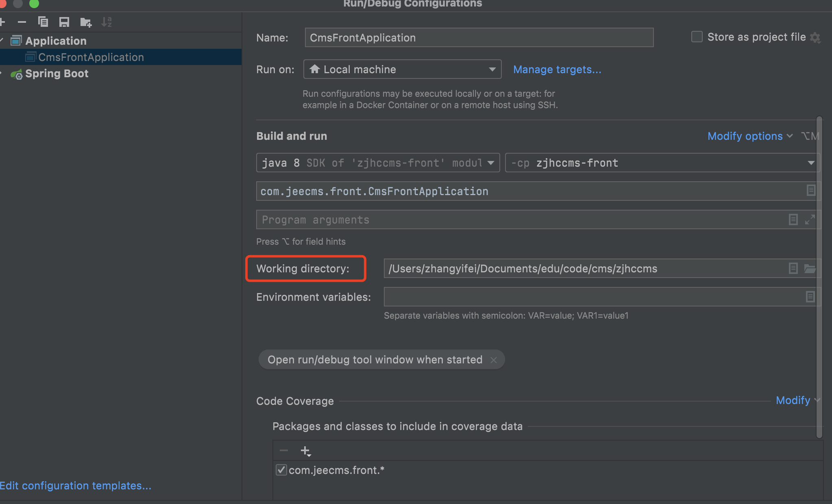The image size is (832, 504).
Task: Click the sort alphabetically icon
Action: (107, 22)
